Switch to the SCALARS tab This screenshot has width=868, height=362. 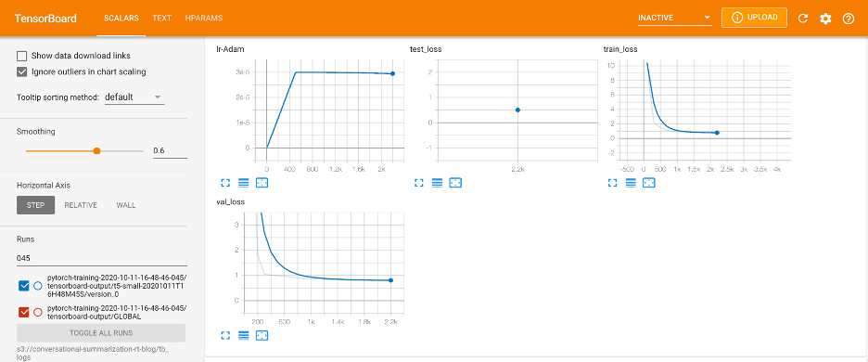pyautogui.click(x=121, y=19)
